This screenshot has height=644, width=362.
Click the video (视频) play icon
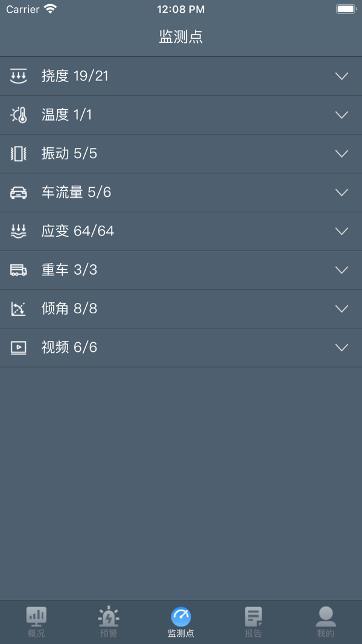pyautogui.click(x=19, y=348)
